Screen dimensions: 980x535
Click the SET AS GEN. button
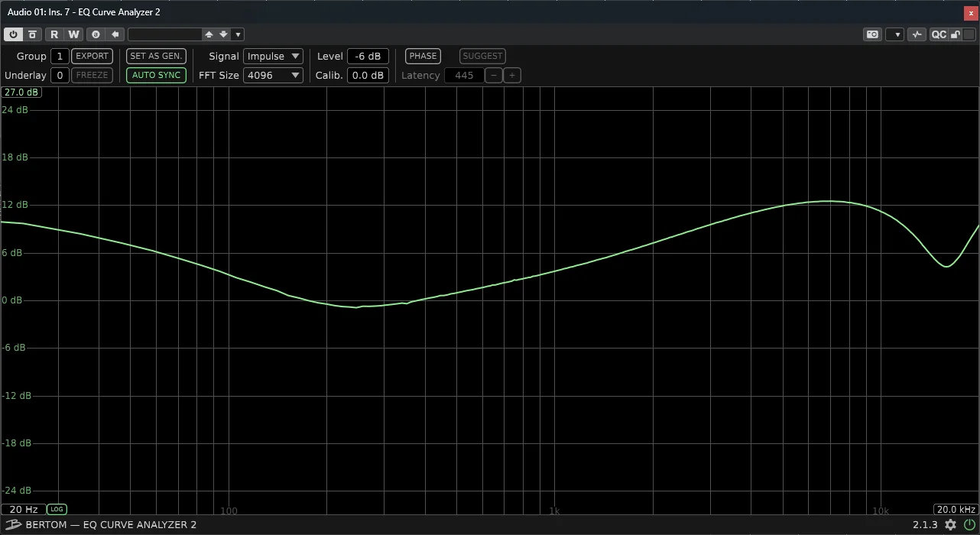click(157, 56)
